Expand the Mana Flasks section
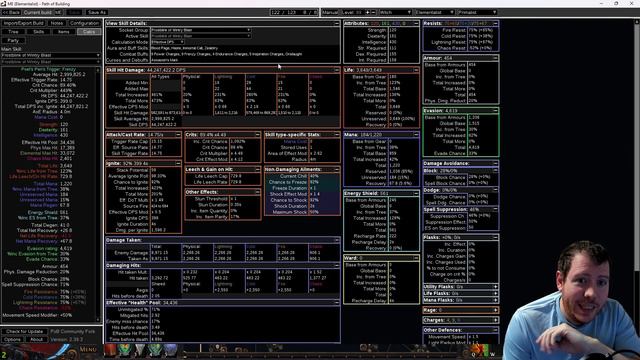640x360 pixels. tap(495, 300)
